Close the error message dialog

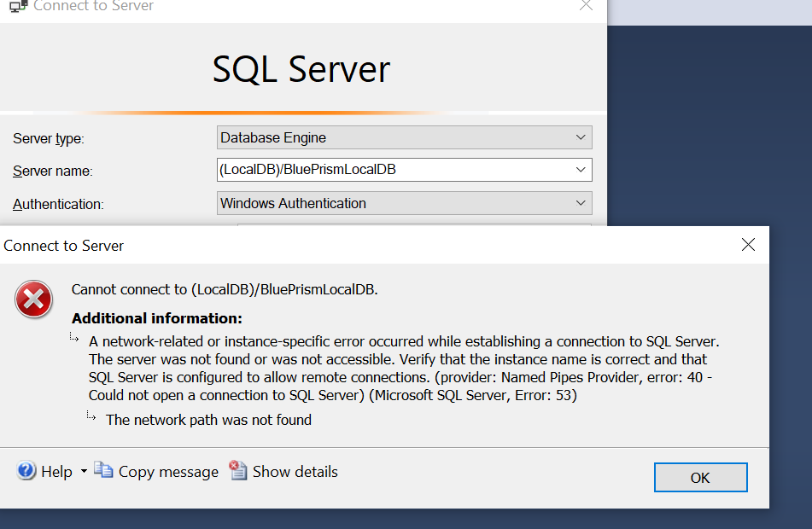(748, 245)
